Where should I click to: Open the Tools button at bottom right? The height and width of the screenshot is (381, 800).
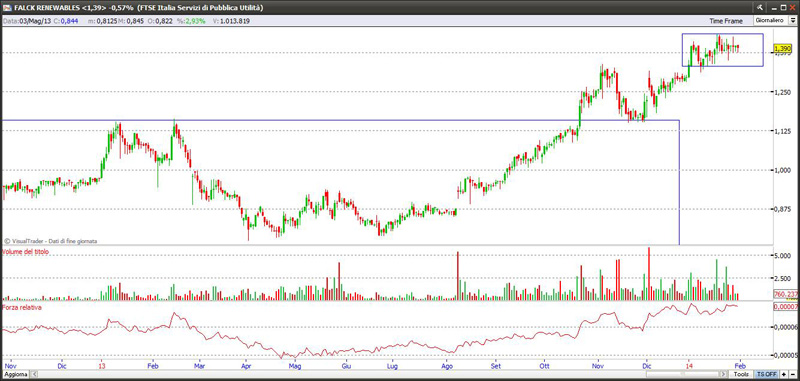tap(741, 374)
